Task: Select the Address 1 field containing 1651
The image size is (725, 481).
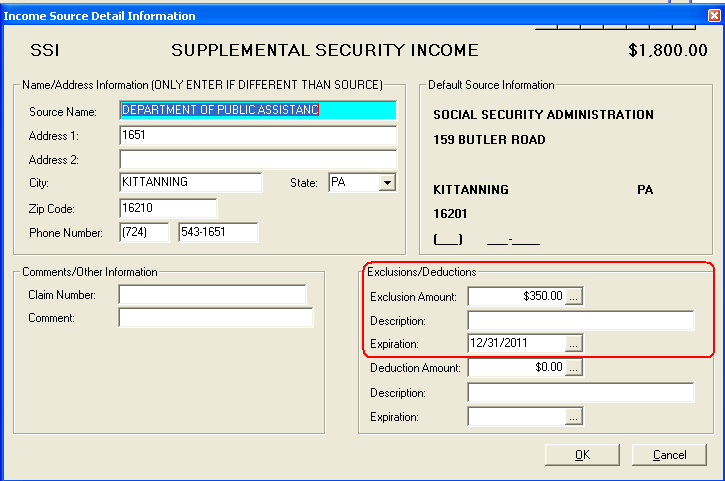Action: (257, 134)
